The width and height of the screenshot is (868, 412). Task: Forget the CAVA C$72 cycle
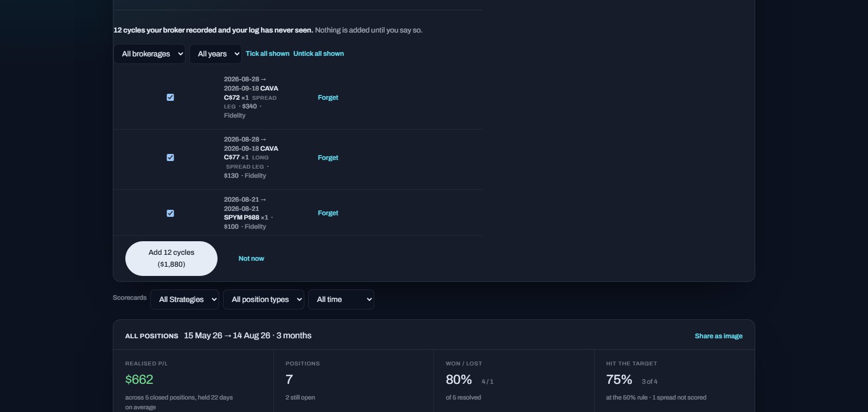coord(328,98)
